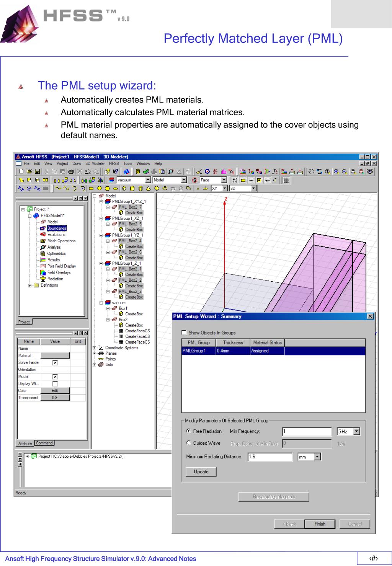Select the Draw Cylinder tool
The image size is (392, 566).
132,189
